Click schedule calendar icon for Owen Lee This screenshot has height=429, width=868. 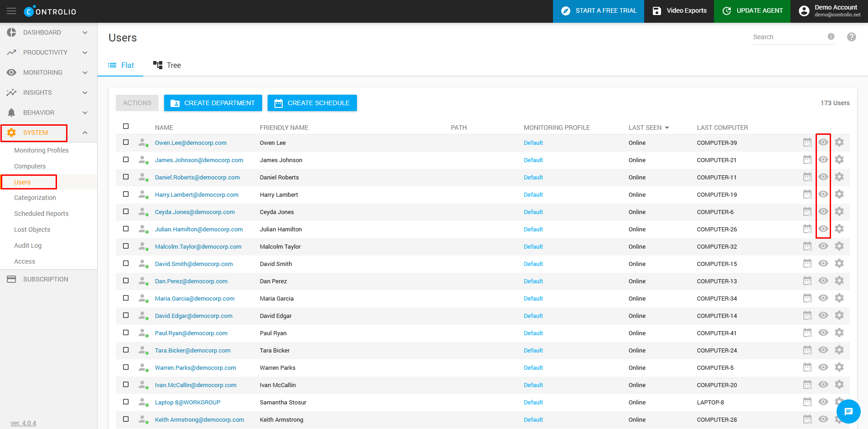click(807, 143)
